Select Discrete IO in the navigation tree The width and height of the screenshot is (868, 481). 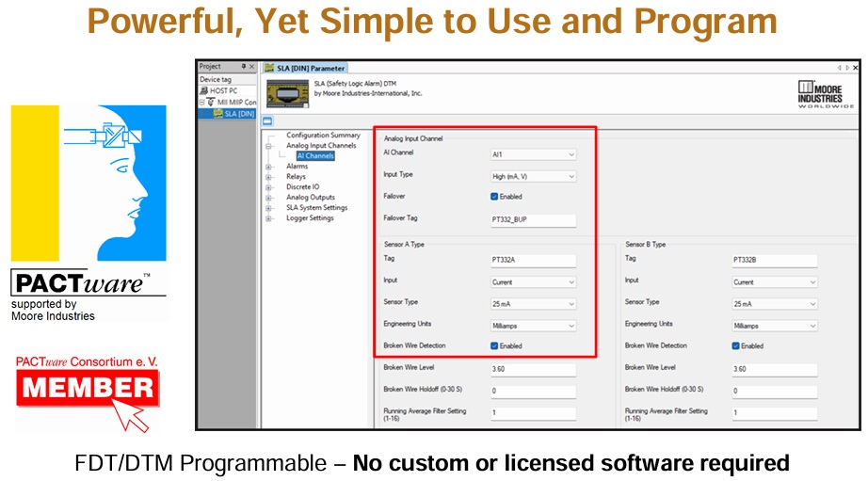click(x=303, y=186)
